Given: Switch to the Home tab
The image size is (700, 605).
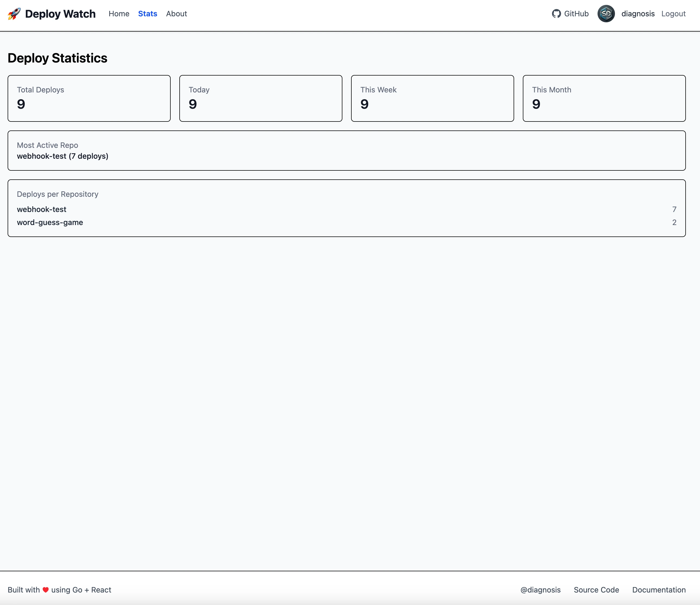Looking at the screenshot, I should click(x=119, y=14).
